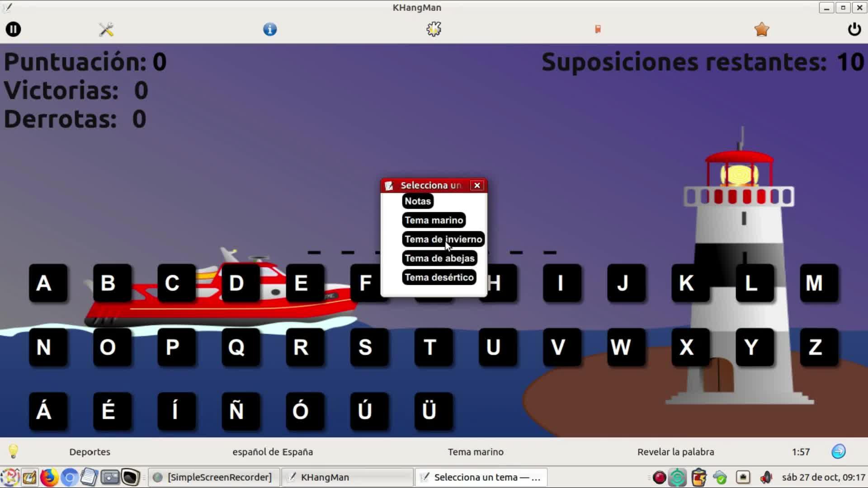The width and height of the screenshot is (868, 488).
Task: Select Tema de abejas option
Action: [x=439, y=258]
